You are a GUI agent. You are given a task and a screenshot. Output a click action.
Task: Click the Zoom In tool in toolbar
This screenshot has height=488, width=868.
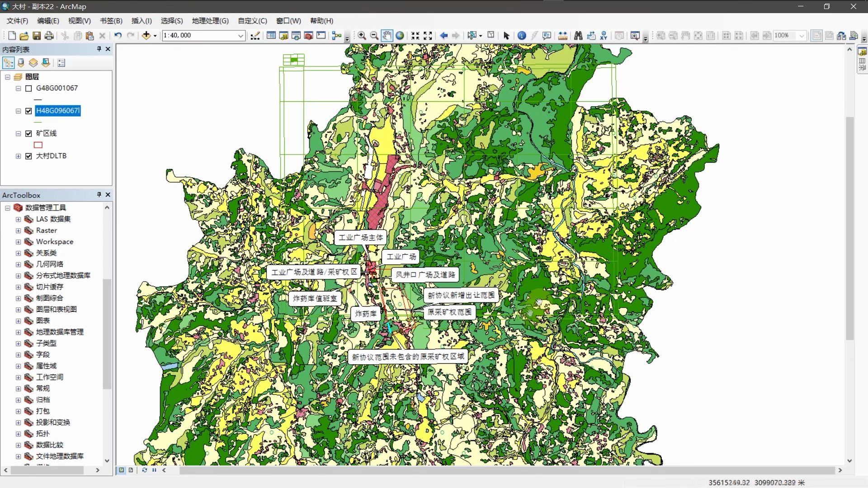tap(360, 35)
